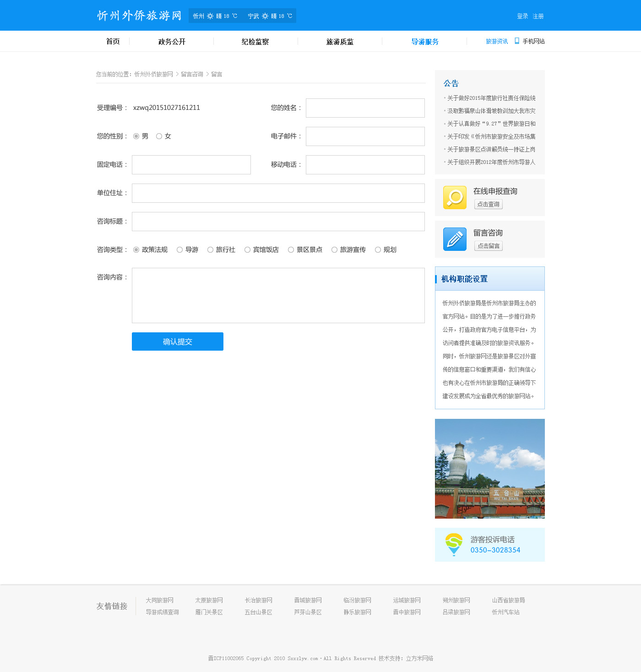This screenshot has width=641, height=672.
Task: Click the 忻州 sunny weather icon
Action: (x=210, y=16)
